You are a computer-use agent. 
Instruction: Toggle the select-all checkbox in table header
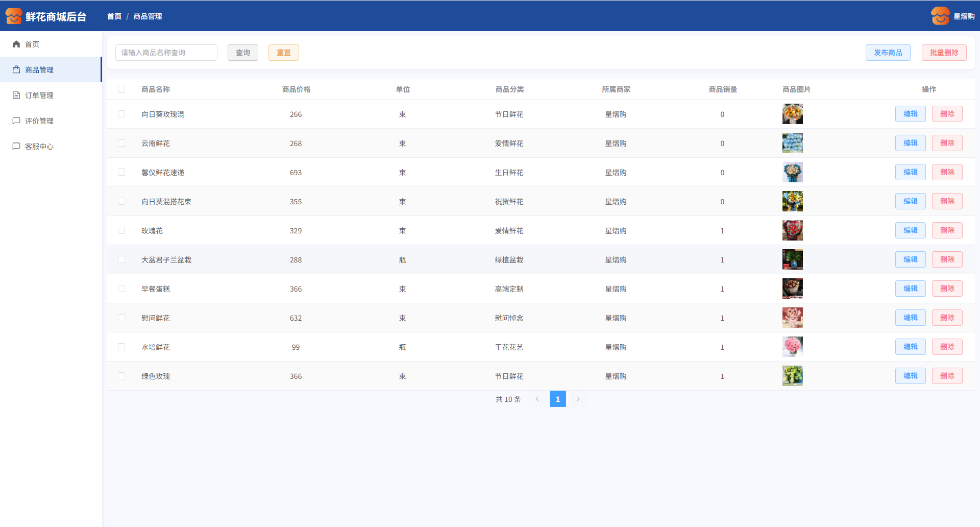tap(121, 89)
